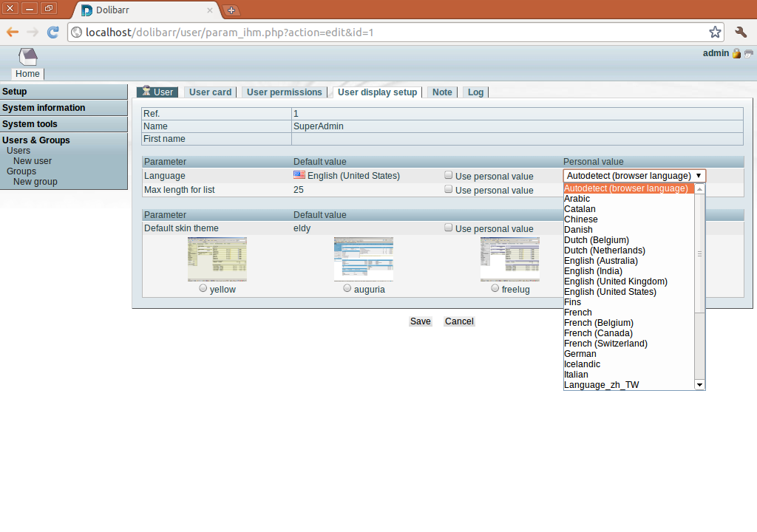Screen dimensions: 757x532
Task: Choose English (United States) option
Action: pyautogui.click(x=628, y=292)
